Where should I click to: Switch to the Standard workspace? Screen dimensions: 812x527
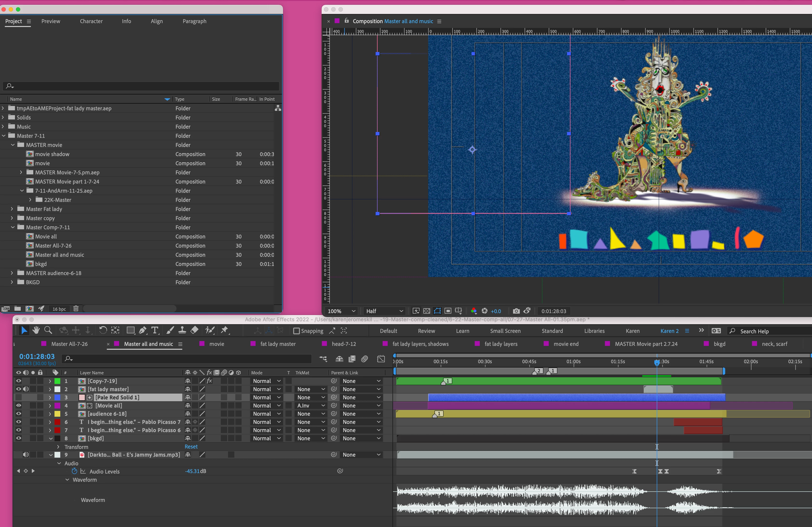552,331
